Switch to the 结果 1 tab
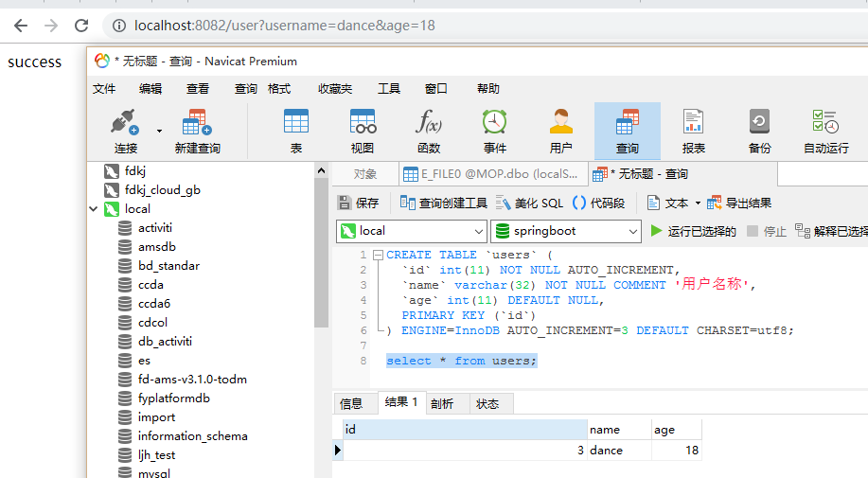The width and height of the screenshot is (868, 478). coord(401,402)
